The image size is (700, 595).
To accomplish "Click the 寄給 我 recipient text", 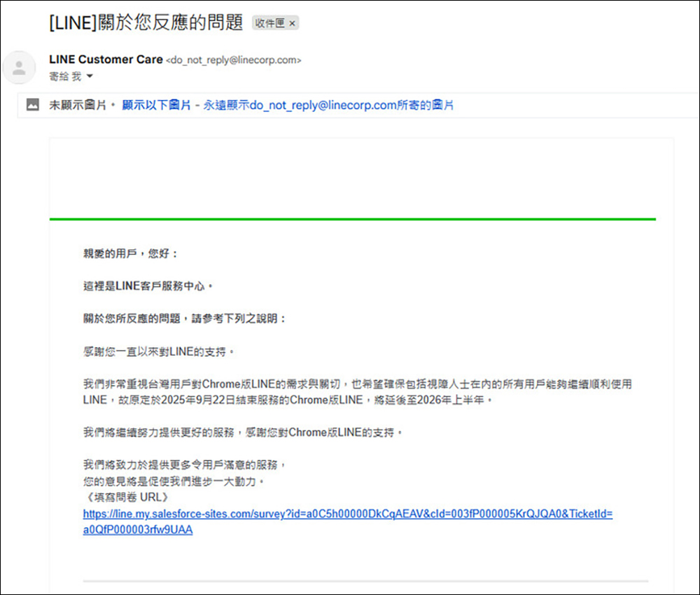I will [x=66, y=76].
